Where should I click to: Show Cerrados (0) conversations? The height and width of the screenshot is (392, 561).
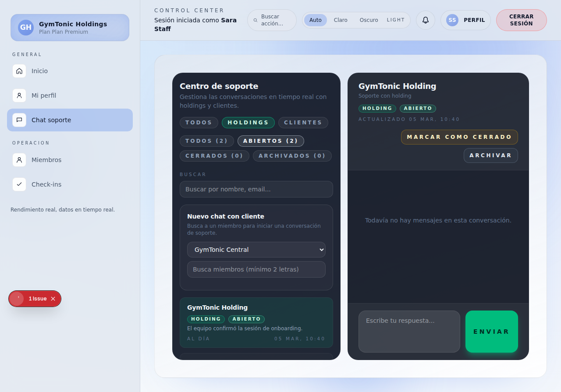pyautogui.click(x=214, y=156)
